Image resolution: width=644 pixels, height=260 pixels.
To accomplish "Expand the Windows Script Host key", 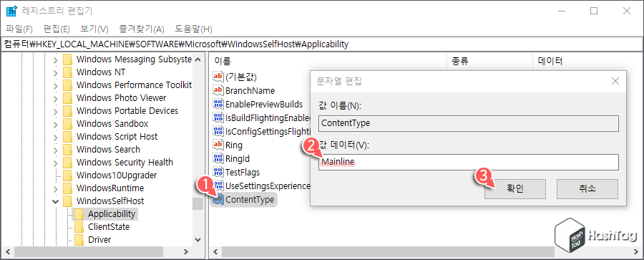I will pyautogui.click(x=55, y=137).
